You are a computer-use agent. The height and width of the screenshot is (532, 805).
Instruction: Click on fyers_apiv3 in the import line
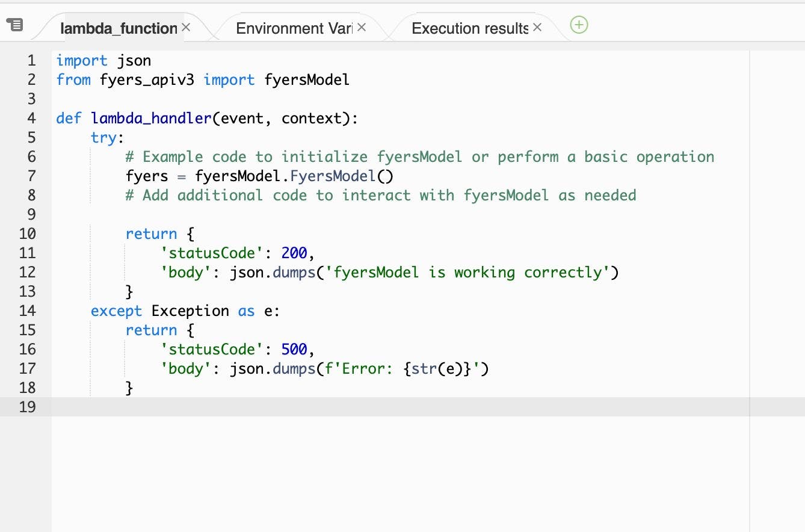(147, 79)
